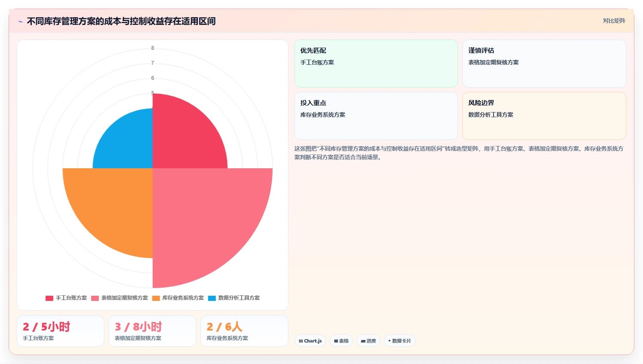Click 手工台账方案 text in 优先匹配 card
Image resolution: width=643 pixels, height=364 pixels.
point(317,63)
